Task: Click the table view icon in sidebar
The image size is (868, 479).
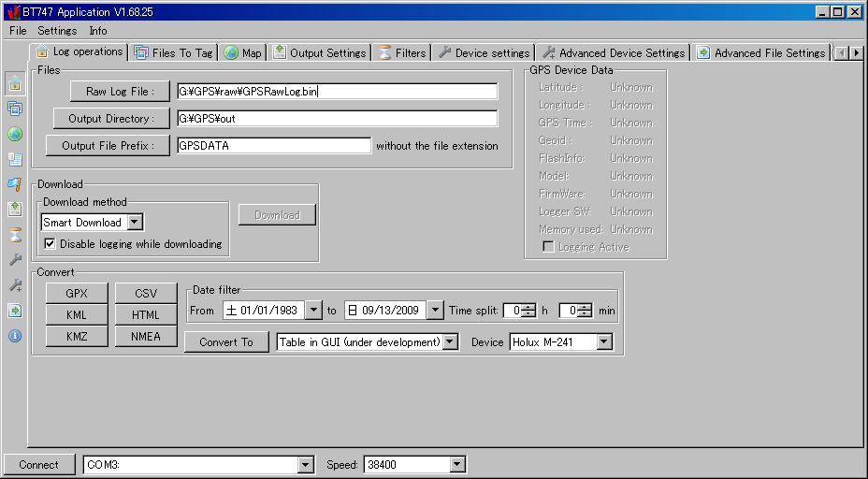Action: 15,159
